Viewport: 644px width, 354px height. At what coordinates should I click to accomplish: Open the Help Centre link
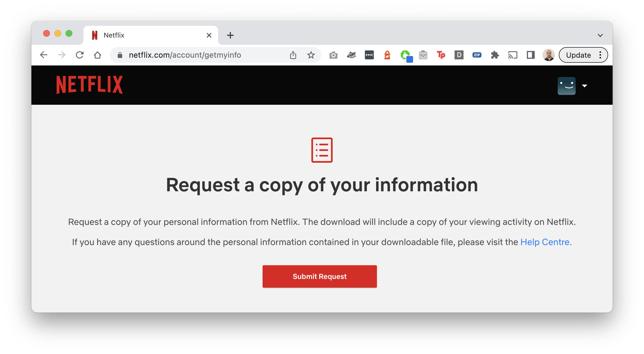pos(546,242)
